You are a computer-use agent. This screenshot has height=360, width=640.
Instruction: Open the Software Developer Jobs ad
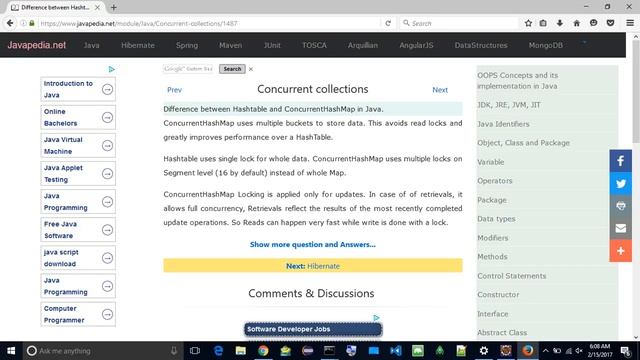click(x=313, y=329)
